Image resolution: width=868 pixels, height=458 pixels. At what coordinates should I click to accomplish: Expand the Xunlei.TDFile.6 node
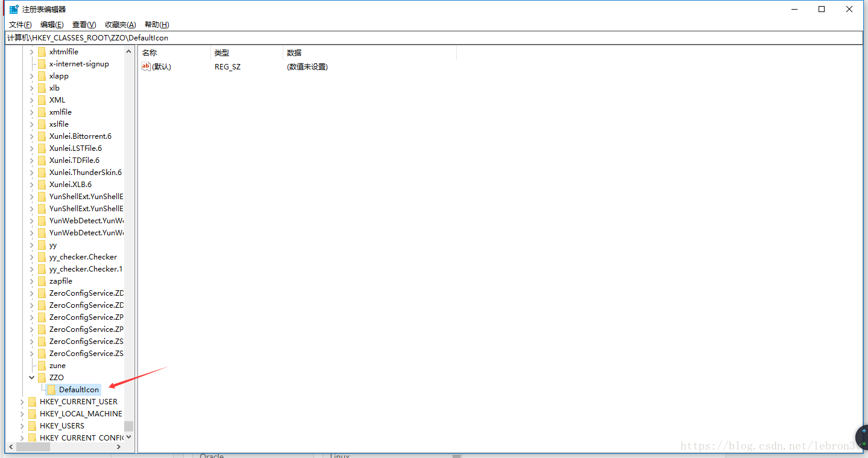coord(31,160)
